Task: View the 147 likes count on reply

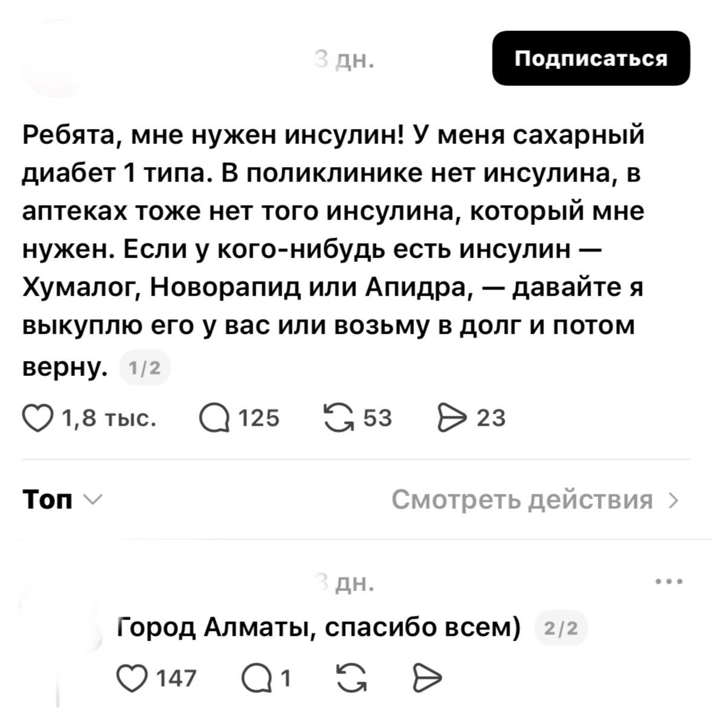Action: [x=177, y=678]
